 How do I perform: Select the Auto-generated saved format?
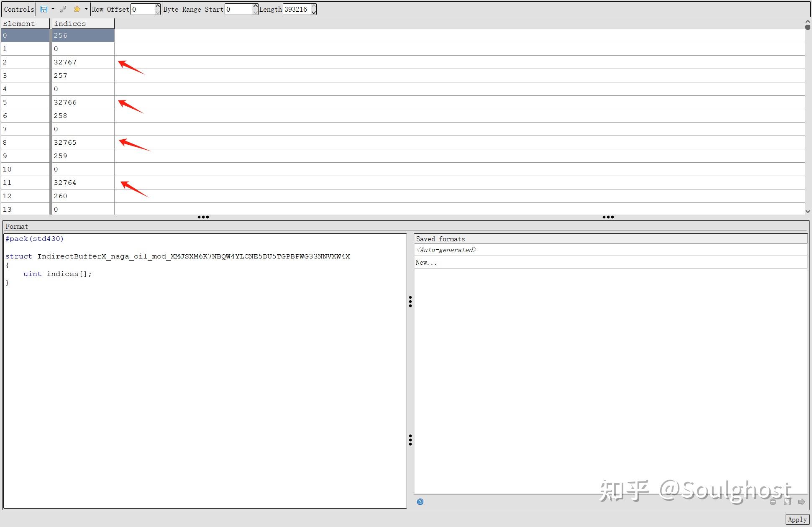pyautogui.click(x=446, y=250)
